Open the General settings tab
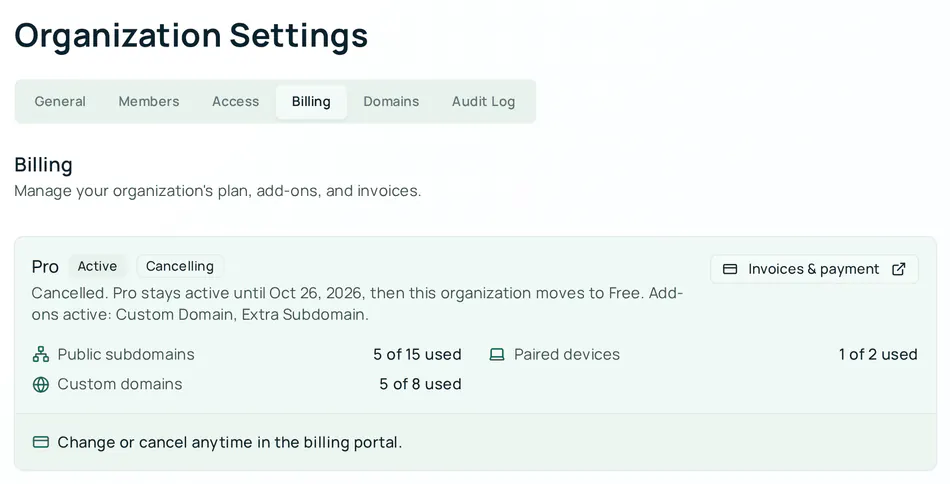This screenshot has height=484, width=950. (60, 102)
